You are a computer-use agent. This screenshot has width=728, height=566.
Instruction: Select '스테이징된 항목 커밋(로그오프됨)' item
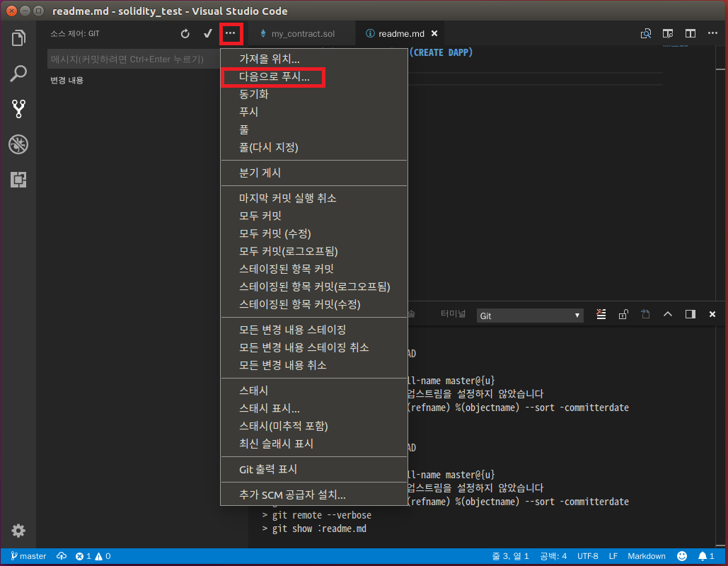pyautogui.click(x=314, y=287)
